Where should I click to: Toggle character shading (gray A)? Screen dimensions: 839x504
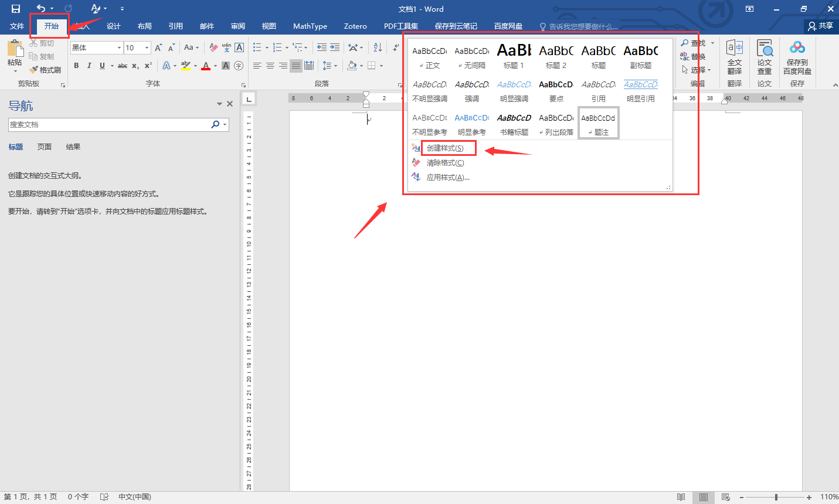pos(226,66)
